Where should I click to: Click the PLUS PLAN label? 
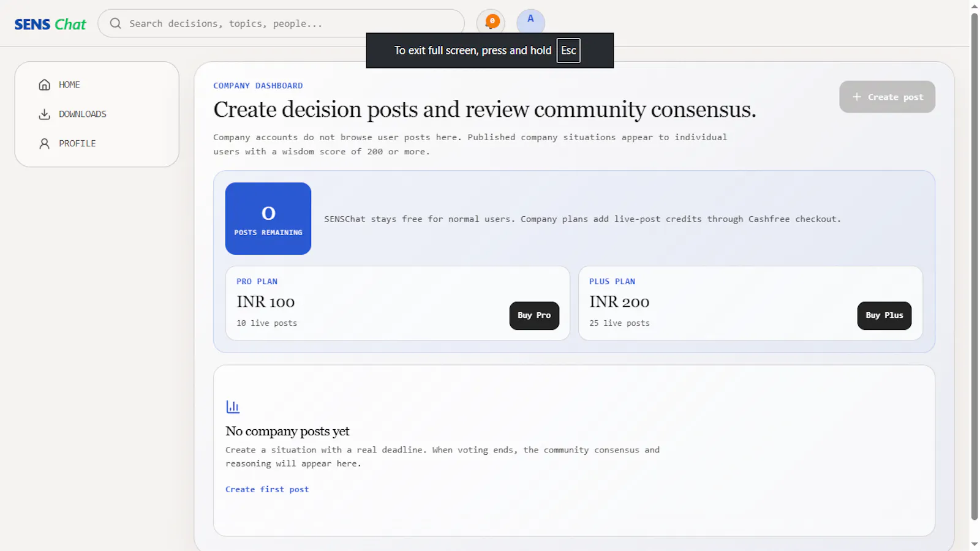612,282
